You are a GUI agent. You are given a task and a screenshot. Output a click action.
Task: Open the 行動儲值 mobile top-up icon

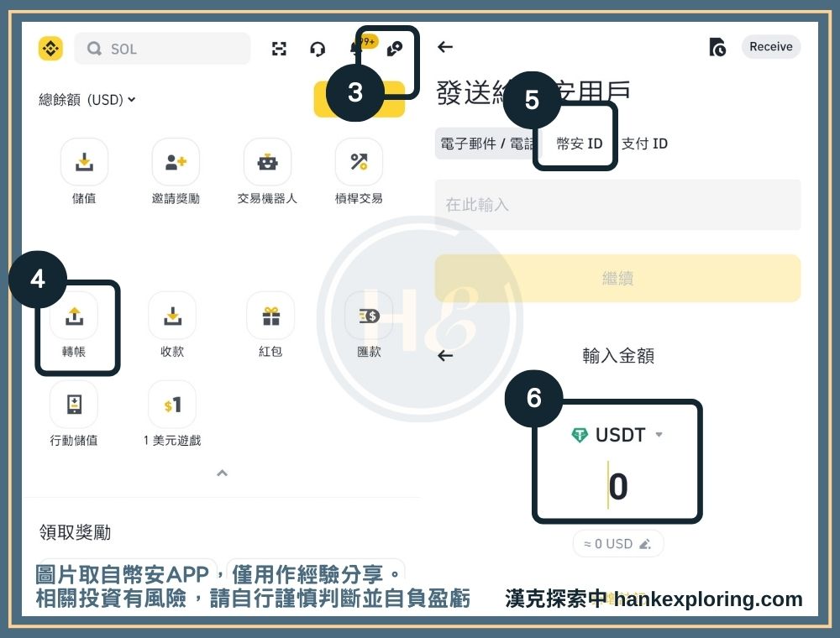tap(74, 405)
